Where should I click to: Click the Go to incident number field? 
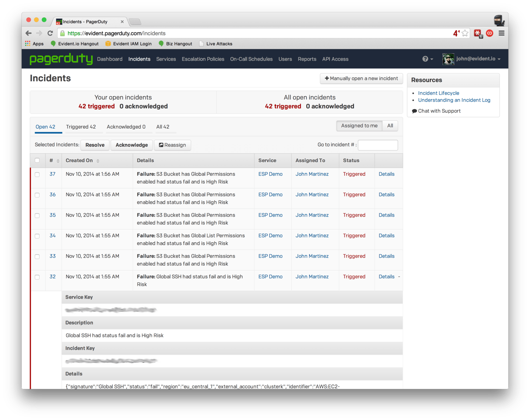point(378,145)
